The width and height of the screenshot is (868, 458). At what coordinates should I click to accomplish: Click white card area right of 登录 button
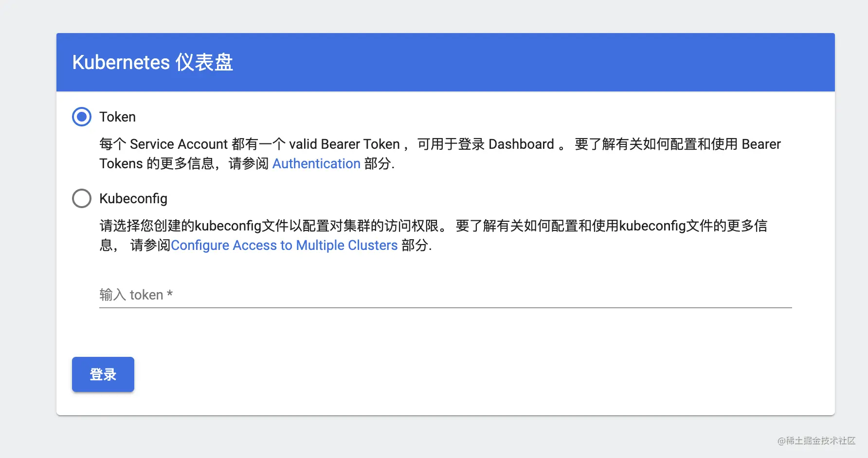pyautogui.click(x=438, y=374)
